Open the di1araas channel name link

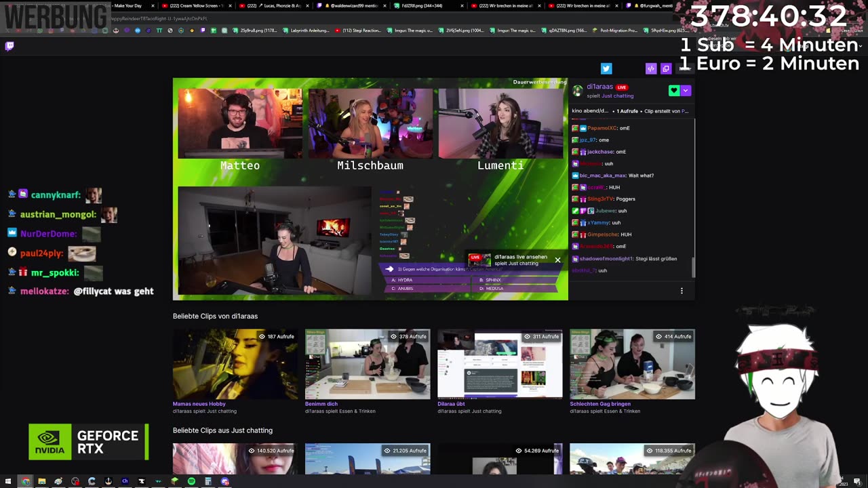(599, 87)
